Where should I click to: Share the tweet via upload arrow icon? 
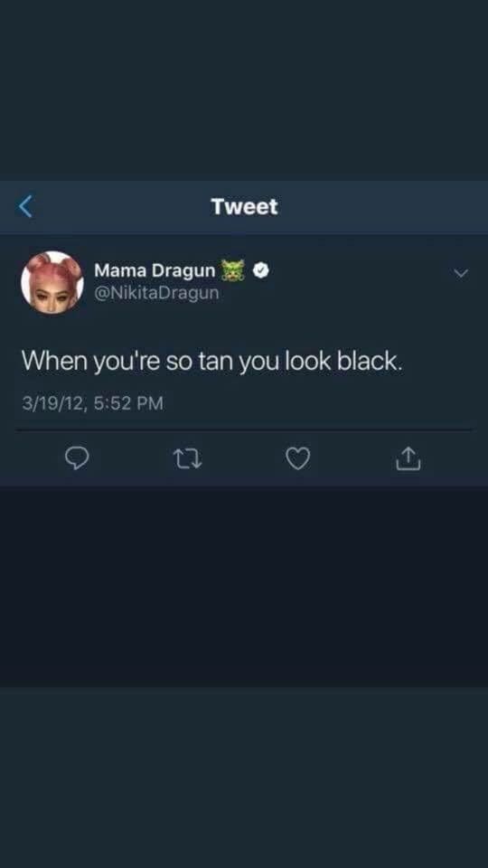(x=408, y=458)
